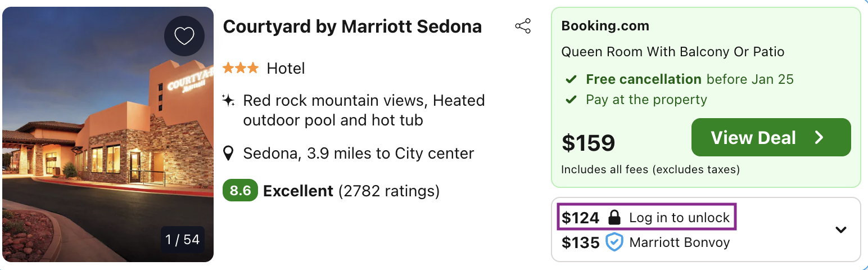Click the Free cancellation checkmark
The width and height of the screenshot is (868, 270).
[571, 80]
